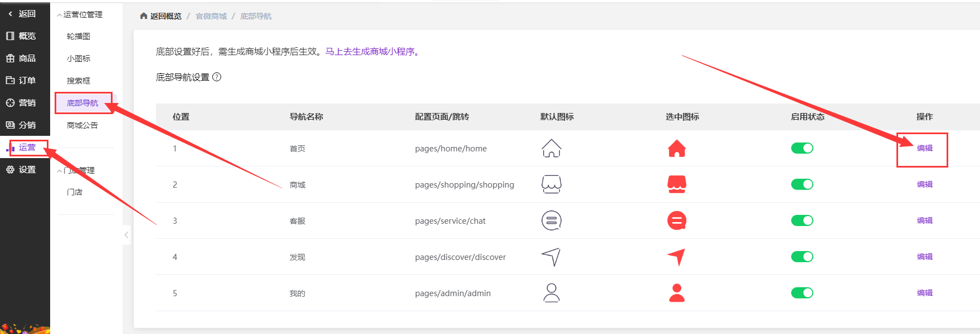The image size is (980, 334).
Task: Open the 马上去生成商城小程序 link
Action: point(372,52)
